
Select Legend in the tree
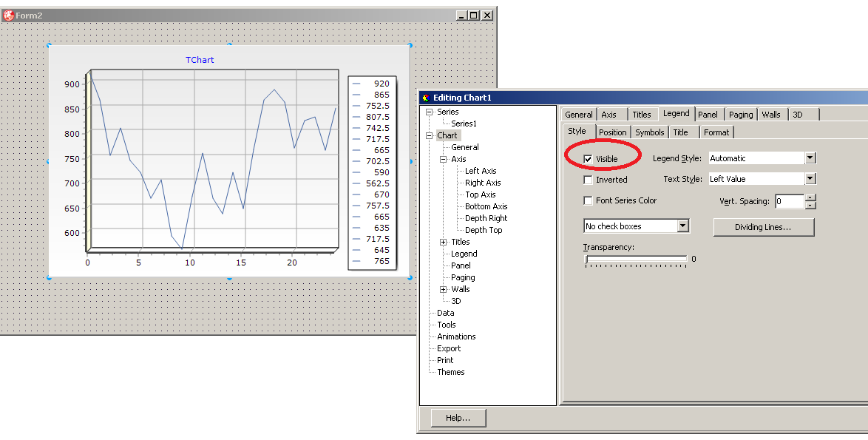tap(464, 254)
